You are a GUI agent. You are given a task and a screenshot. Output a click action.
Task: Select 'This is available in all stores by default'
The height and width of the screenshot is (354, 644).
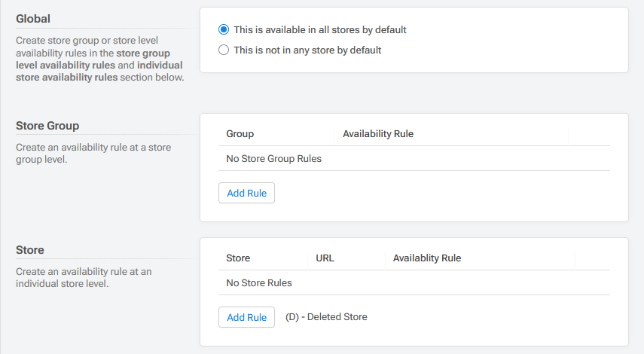point(224,29)
